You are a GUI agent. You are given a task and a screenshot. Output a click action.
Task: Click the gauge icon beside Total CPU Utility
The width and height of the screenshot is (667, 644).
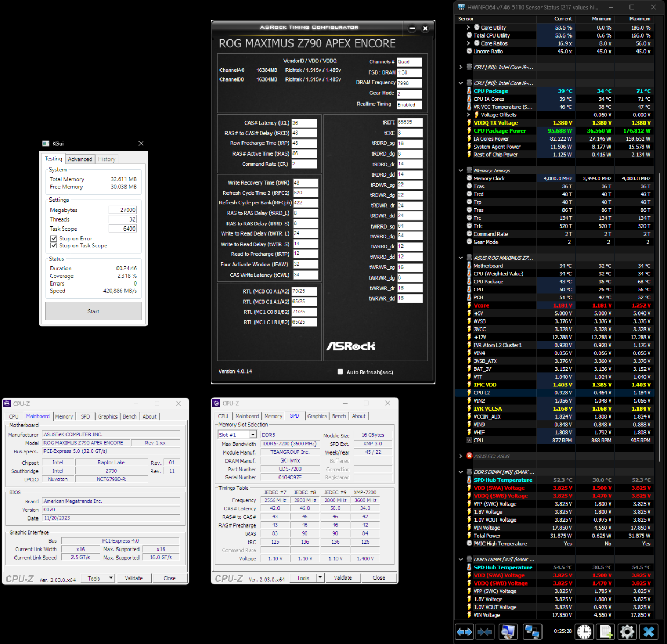(x=470, y=35)
